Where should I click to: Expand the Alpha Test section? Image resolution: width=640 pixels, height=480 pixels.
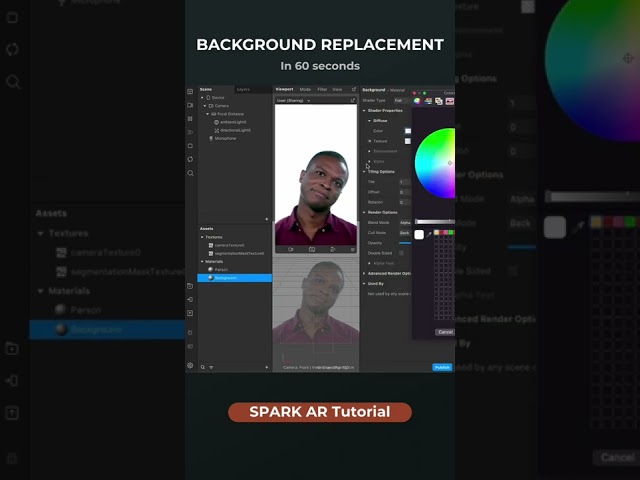coord(369,263)
